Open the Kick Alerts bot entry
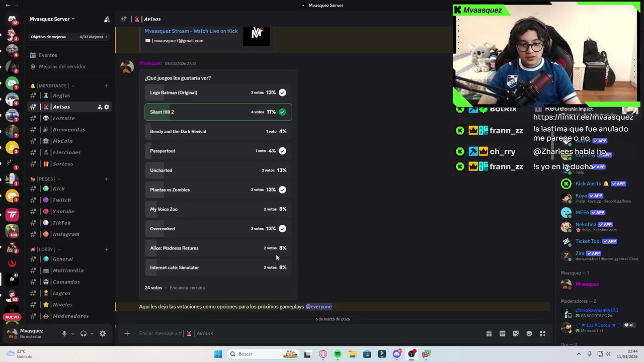 click(x=599, y=184)
